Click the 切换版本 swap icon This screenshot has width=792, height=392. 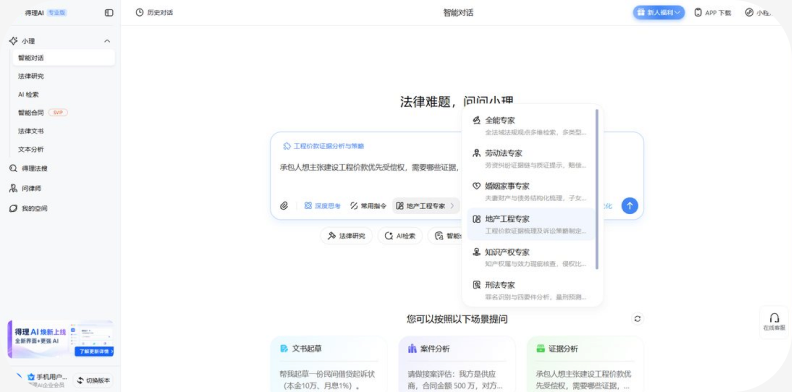click(x=80, y=380)
